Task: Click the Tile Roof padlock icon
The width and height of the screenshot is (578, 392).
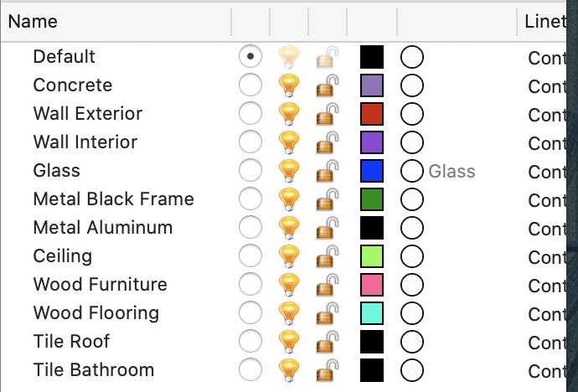Action: tap(328, 342)
